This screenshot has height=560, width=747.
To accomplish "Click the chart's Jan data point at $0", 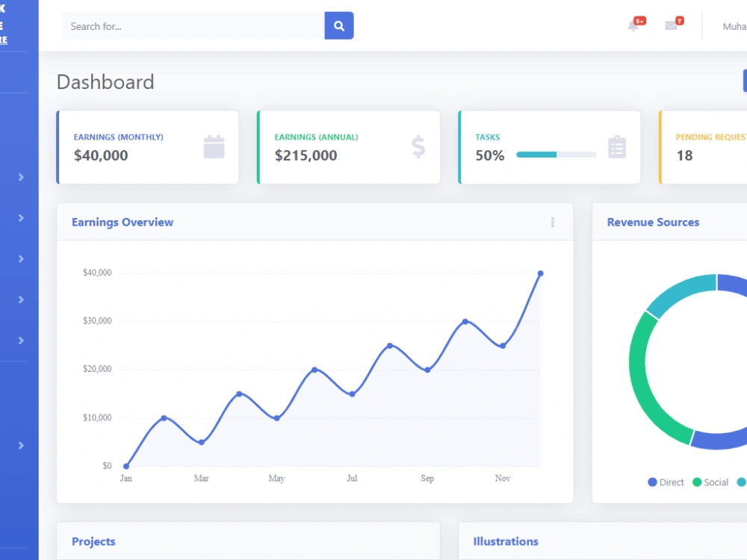I will coord(126,466).
